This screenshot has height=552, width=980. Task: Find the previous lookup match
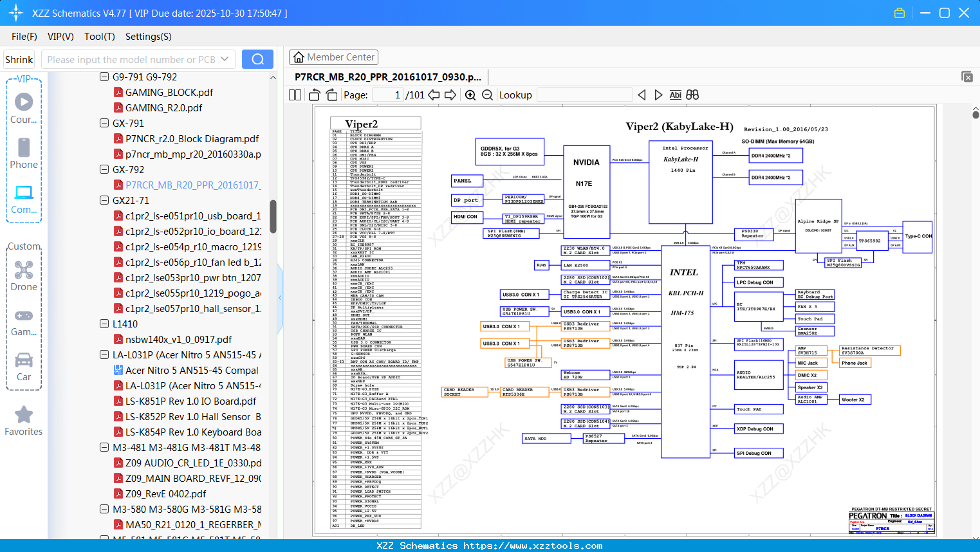pyautogui.click(x=642, y=95)
